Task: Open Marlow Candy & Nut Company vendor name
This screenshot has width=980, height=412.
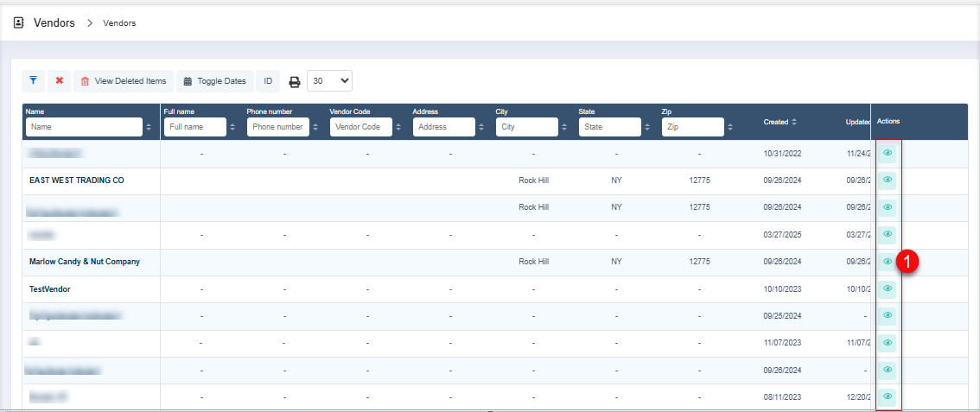Action: (x=85, y=262)
